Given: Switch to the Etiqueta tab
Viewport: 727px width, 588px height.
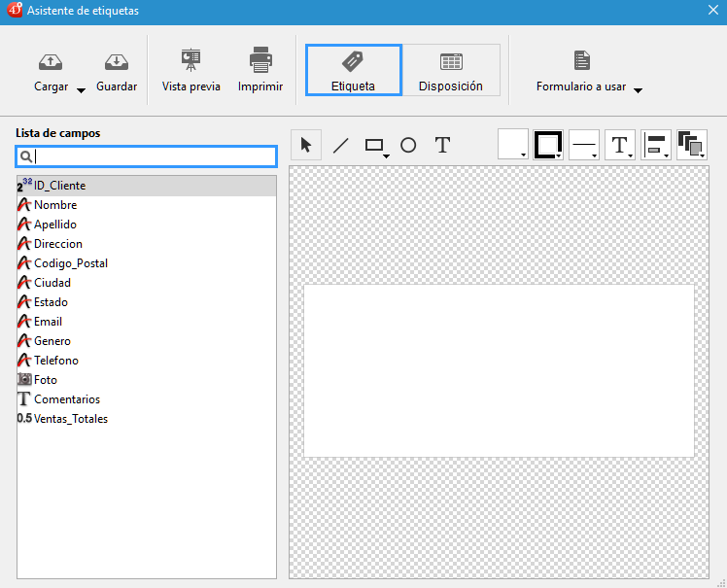Looking at the screenshot, I should [x=353, y=70].
